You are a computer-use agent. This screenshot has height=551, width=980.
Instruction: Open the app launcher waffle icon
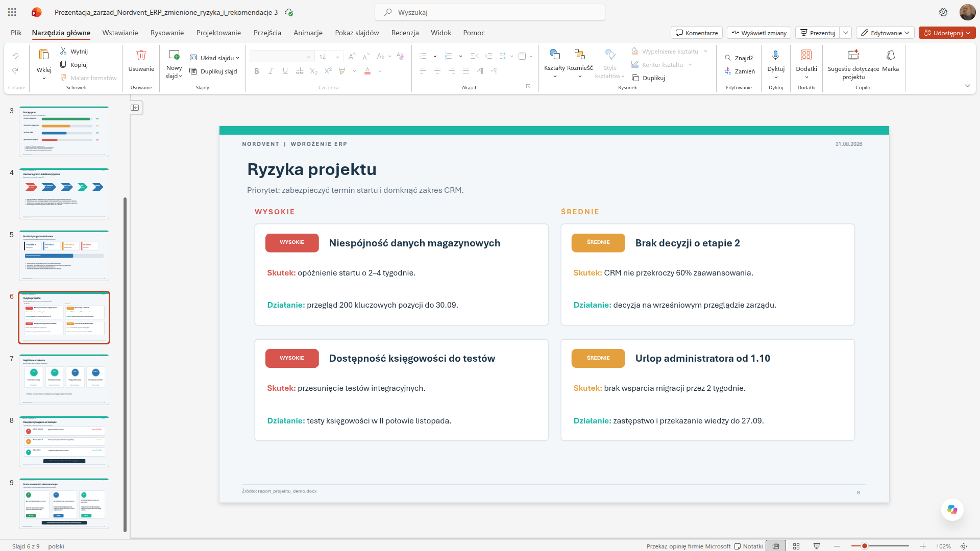click(x=12, y=12)
